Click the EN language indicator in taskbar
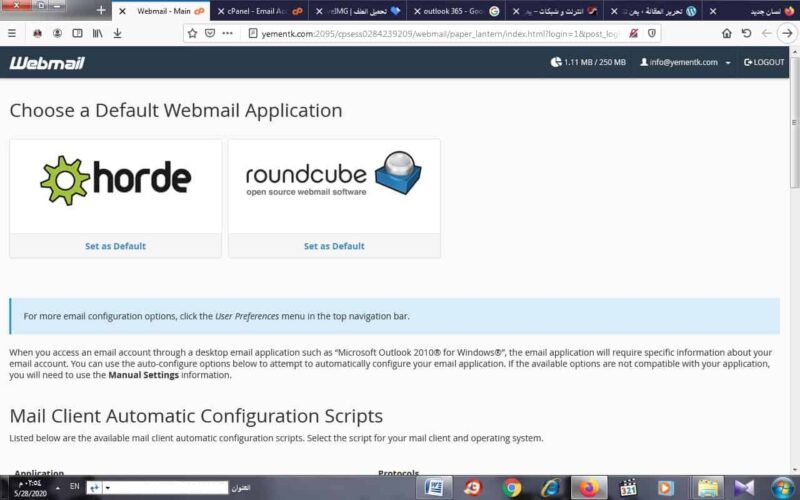This screenshot has height=500, width=800. coord(74,487)
